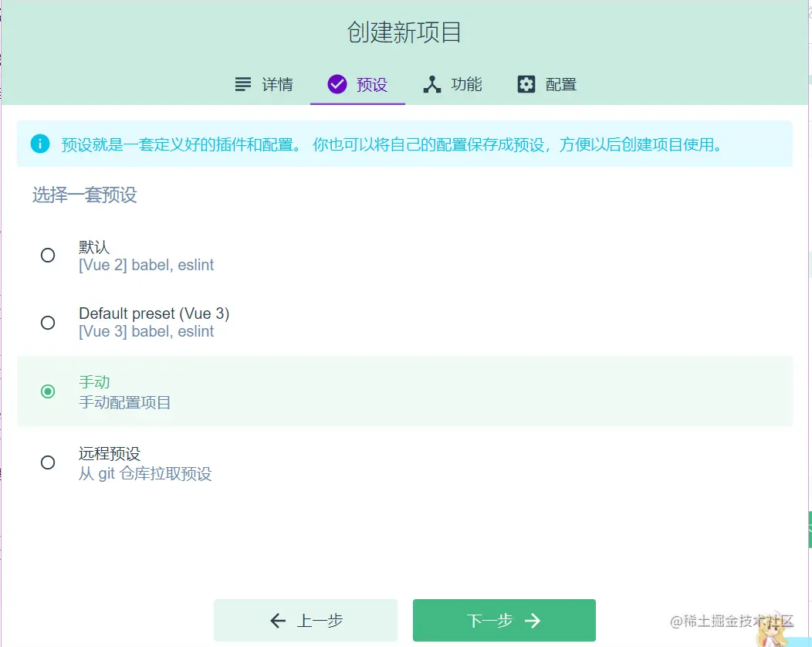This screenshot has height=647, width=812.
Task: Click the blue info icon in banner
Action: click(40, 144)
